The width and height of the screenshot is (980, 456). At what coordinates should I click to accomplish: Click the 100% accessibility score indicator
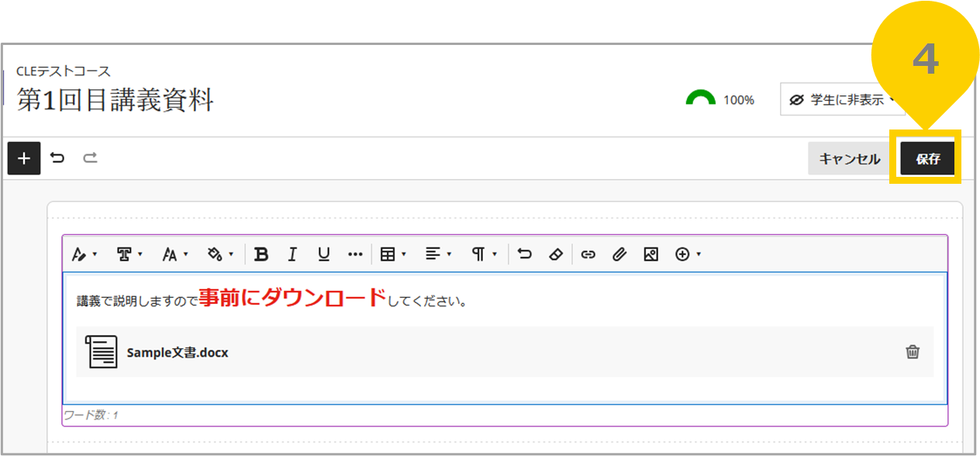tap(720, 99)
